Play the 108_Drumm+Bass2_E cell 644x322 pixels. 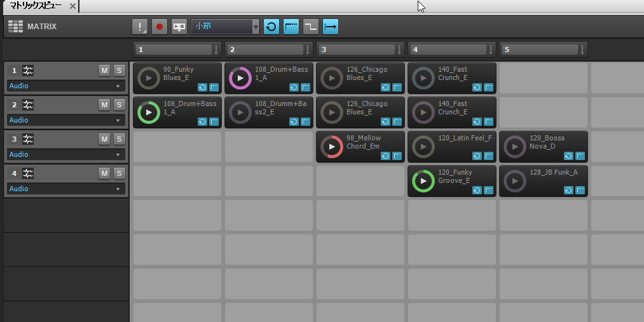pyautogui.click(x=240, y=112)
